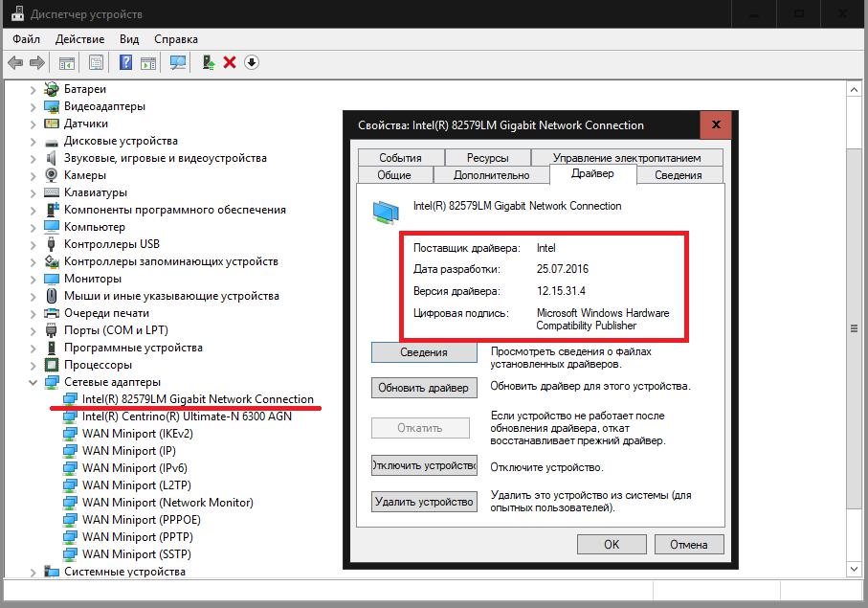Open the Справка menu
Image resolution: width=868 pixels, height=608 pixels.
coord(176,38)
